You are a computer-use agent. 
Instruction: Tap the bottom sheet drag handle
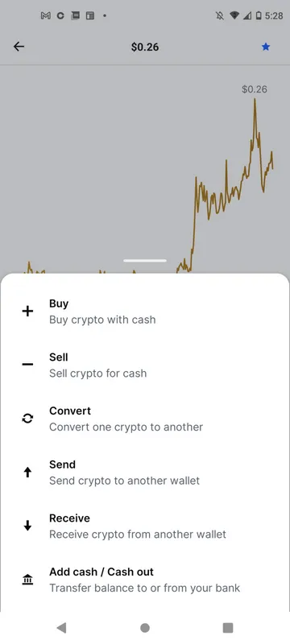click(x=145, y=260)
